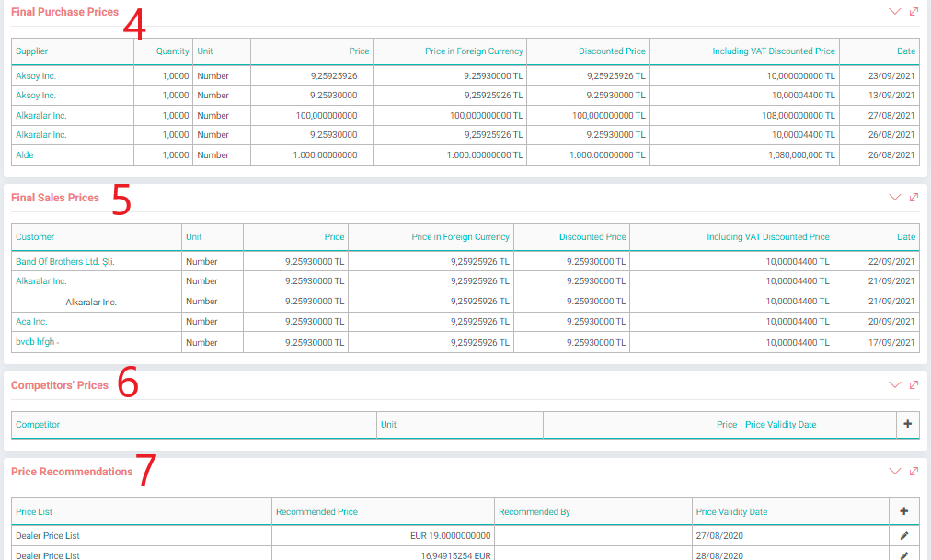Open Band Of Brothers Ltd. Şti. customer

tap(64, 262)
